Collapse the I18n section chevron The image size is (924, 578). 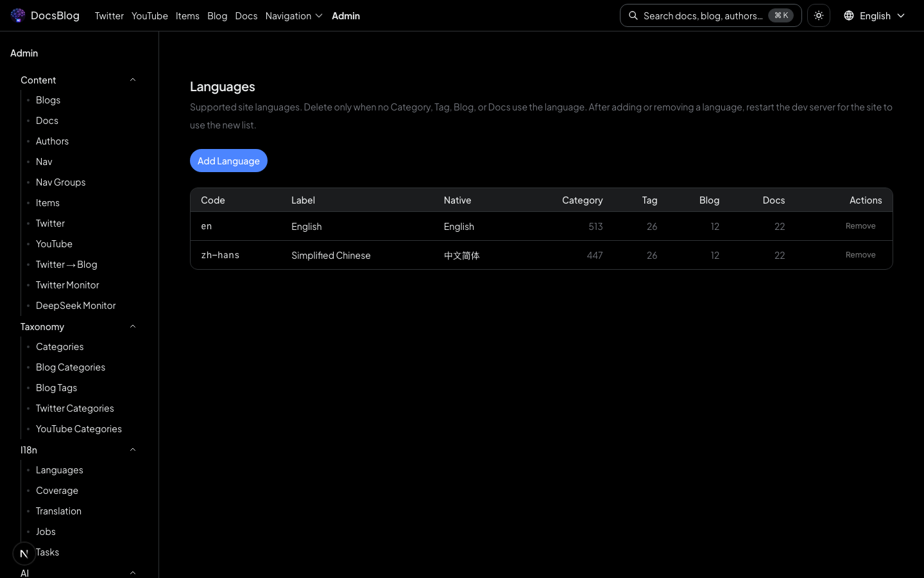[x=133, y=450]
